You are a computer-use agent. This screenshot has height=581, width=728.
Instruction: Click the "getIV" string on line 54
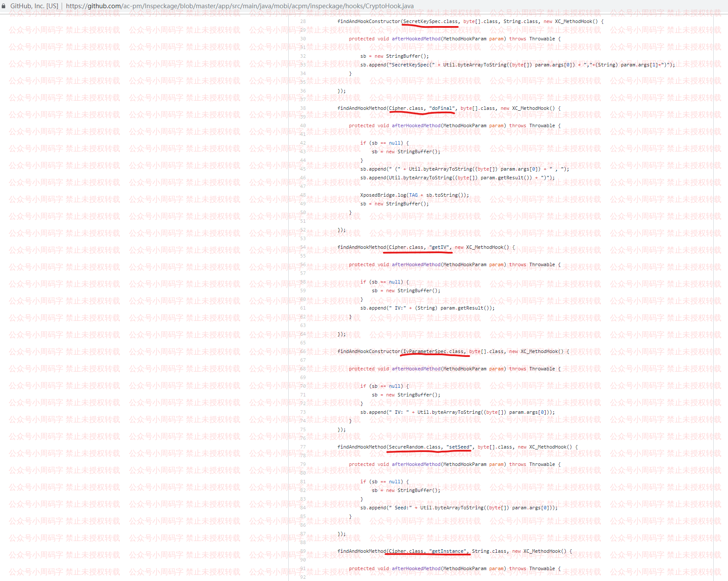pos(439,247)
